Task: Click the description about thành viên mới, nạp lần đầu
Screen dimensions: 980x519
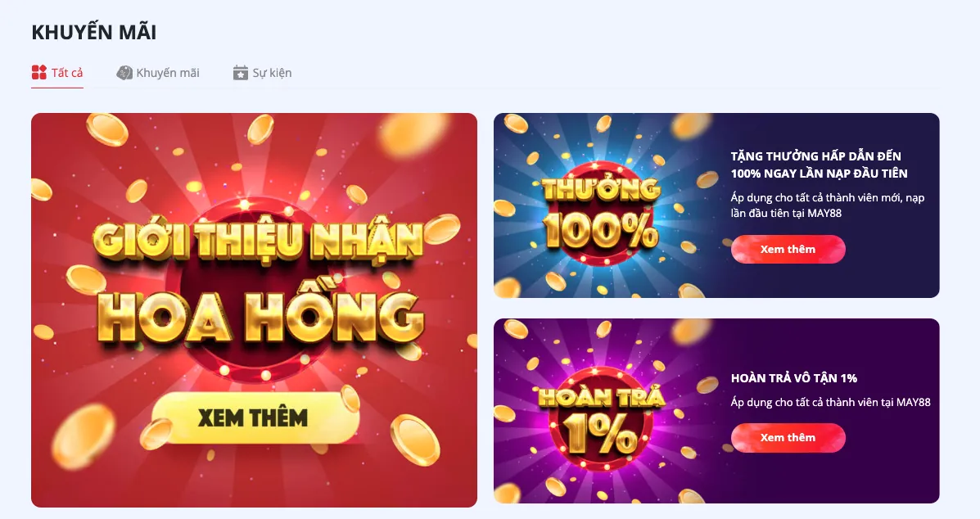Action: click(x=828, y=205)
